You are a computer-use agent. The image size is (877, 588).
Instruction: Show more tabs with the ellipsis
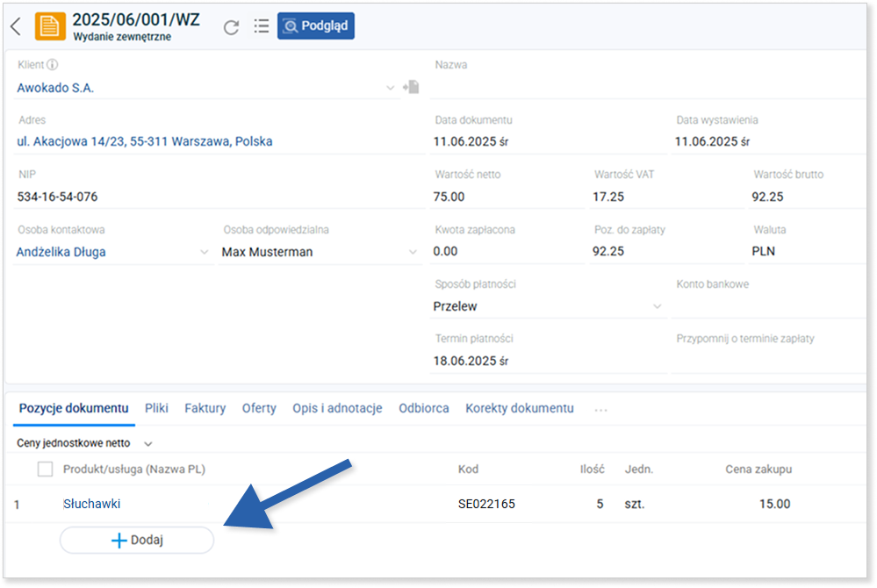coord(600,410)
